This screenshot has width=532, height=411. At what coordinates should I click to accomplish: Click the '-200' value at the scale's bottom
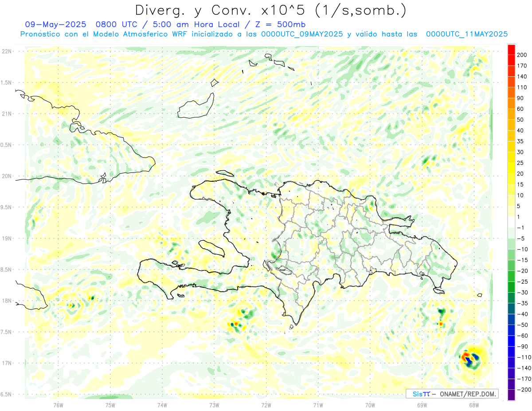tap(524, 389)
